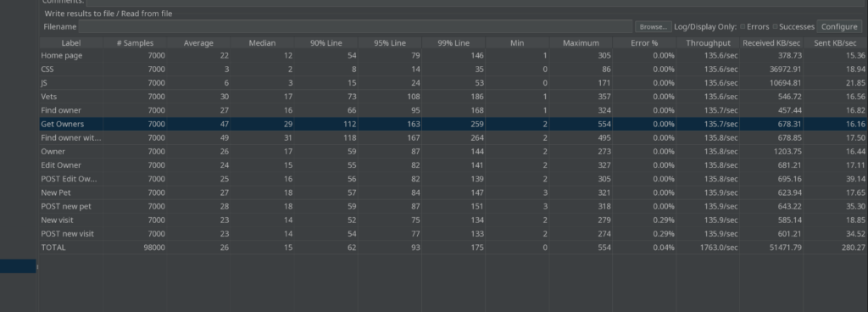This screenshot has height=312, width=868.
Task: Sort by Received KB/sec column header
Action: tap(771, 42)
